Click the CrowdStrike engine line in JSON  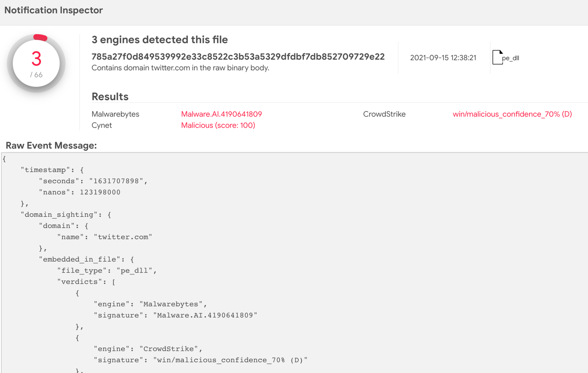[x=148, y=349]
